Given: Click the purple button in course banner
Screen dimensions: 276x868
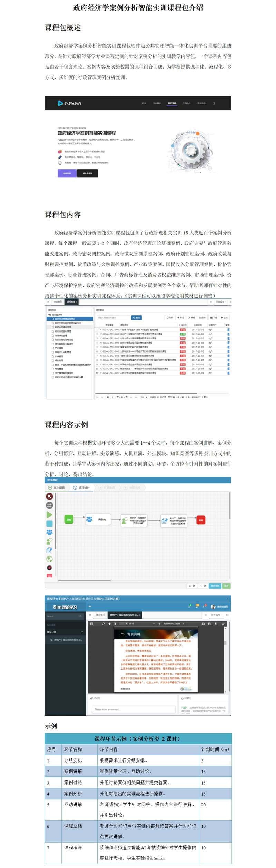Looking at the screenshot, I should tap(67, 173).
